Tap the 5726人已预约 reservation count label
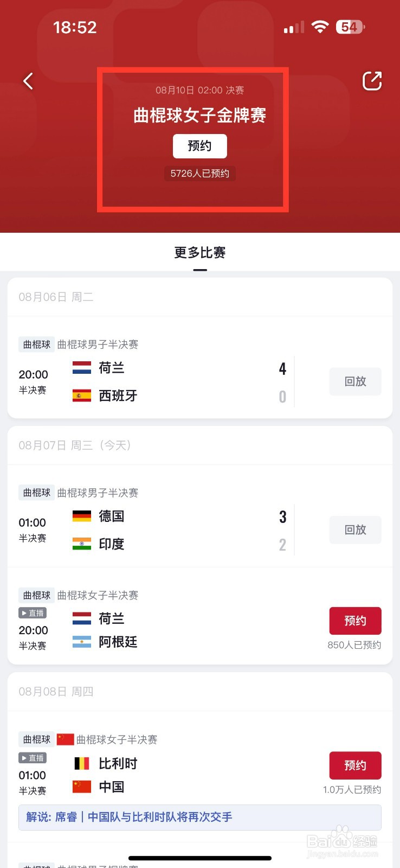 click(x=199, y=174)
